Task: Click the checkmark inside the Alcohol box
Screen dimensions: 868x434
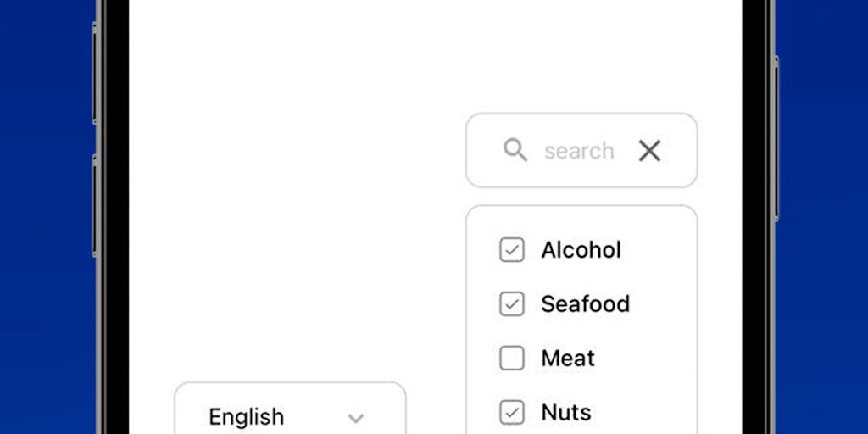Action: point(512,250)
